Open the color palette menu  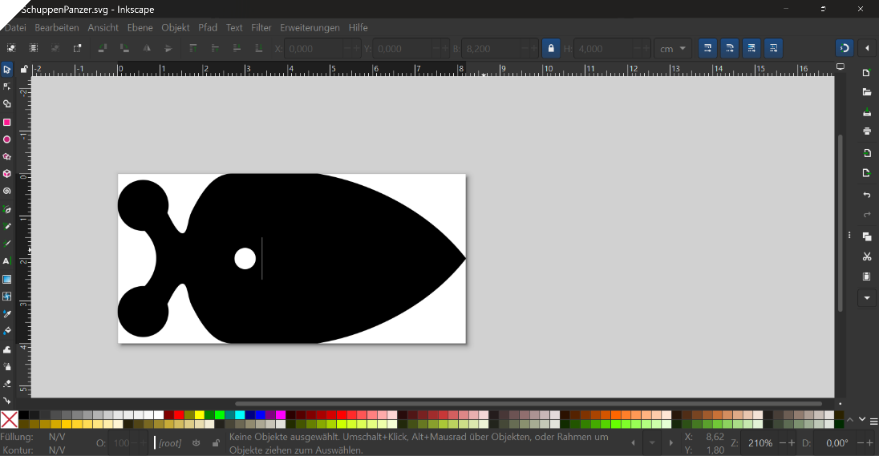(x=873, y=421)
